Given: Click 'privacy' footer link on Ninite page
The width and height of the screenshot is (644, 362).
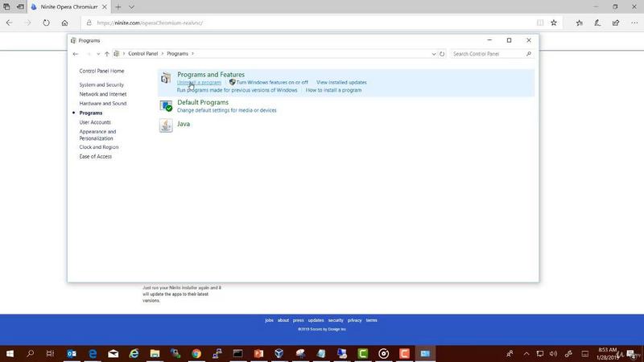Looking at the screenshot, I should (354, 320).
